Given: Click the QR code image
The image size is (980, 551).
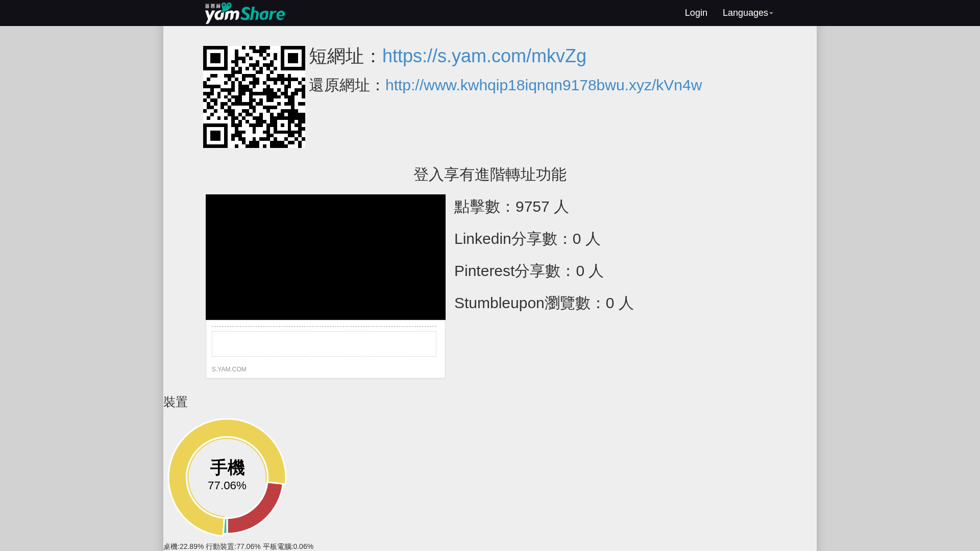Looking at the screenshot, I should tap(254, 97).
